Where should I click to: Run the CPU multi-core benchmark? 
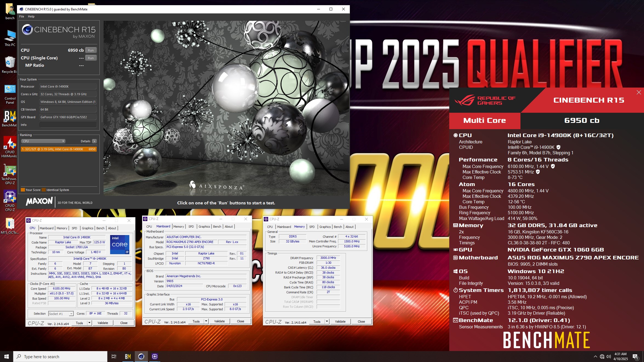pos(91,50)
